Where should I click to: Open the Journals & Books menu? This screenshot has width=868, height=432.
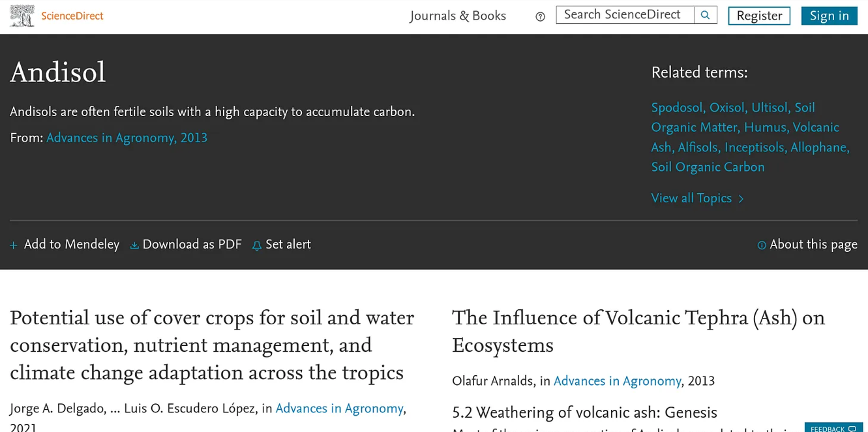click(458, 16)
